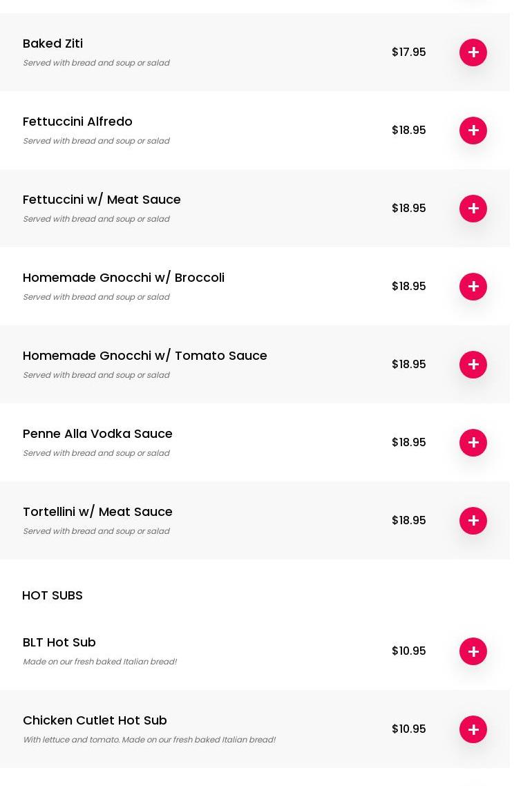
Task: Add Chicken Cutlet Hot Sub with plus icon
Action: click(473, 729)
